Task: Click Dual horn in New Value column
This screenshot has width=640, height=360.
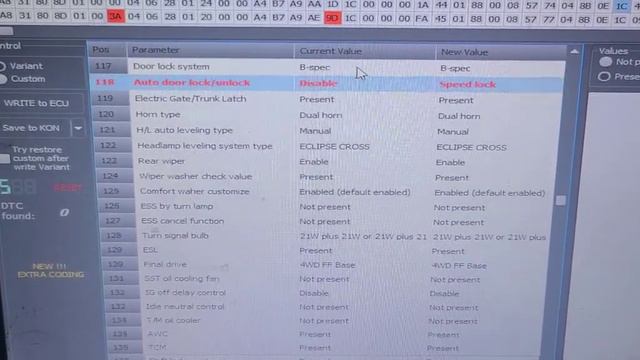Action: click(459, 116)
